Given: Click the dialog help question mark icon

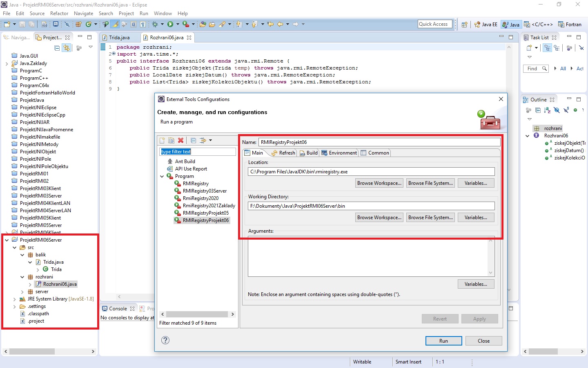Looking at the screenshot, I should point(165,340).
